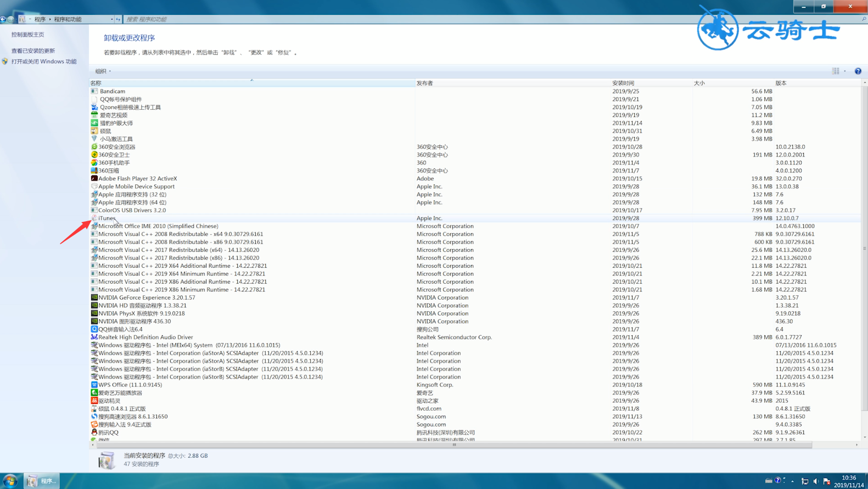Screen dimensions: 868x489
Task: Click the 猎豹护眼大师 icon
Action: point(94,123)
